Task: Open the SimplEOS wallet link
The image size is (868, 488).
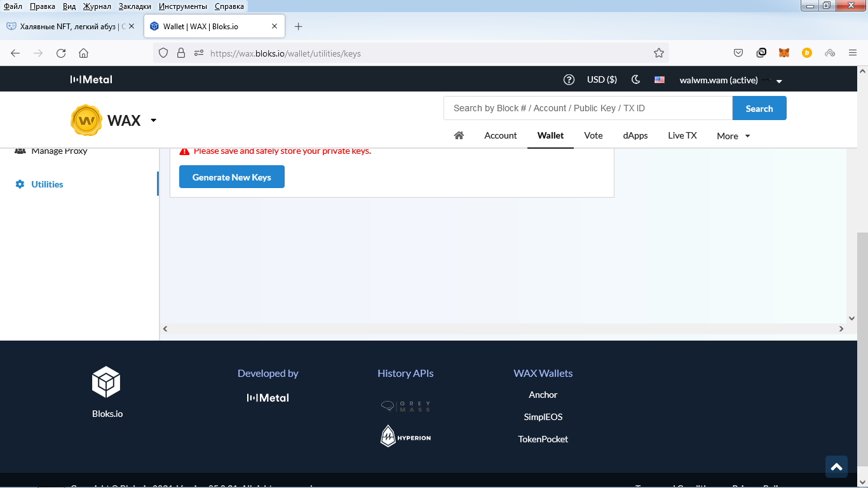Action: point(543,417)
